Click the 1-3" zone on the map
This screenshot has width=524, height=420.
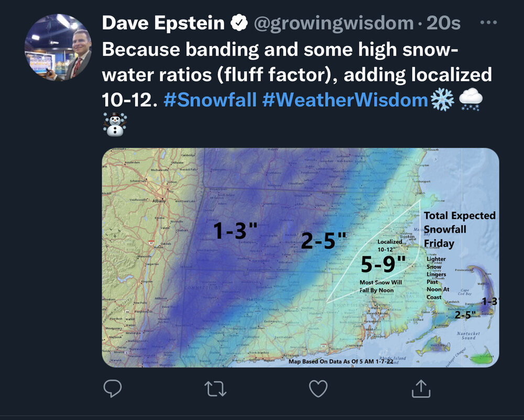tap(235, 230)
